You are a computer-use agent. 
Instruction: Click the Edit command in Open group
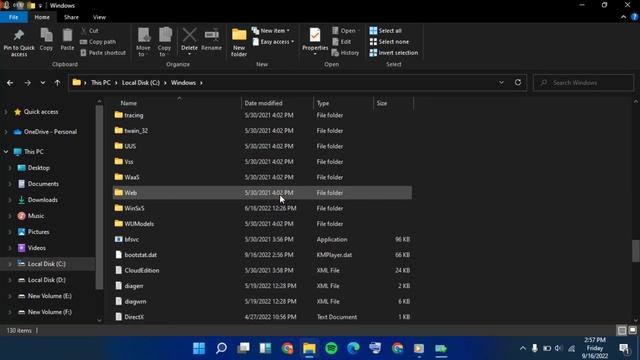coord(342,42)
